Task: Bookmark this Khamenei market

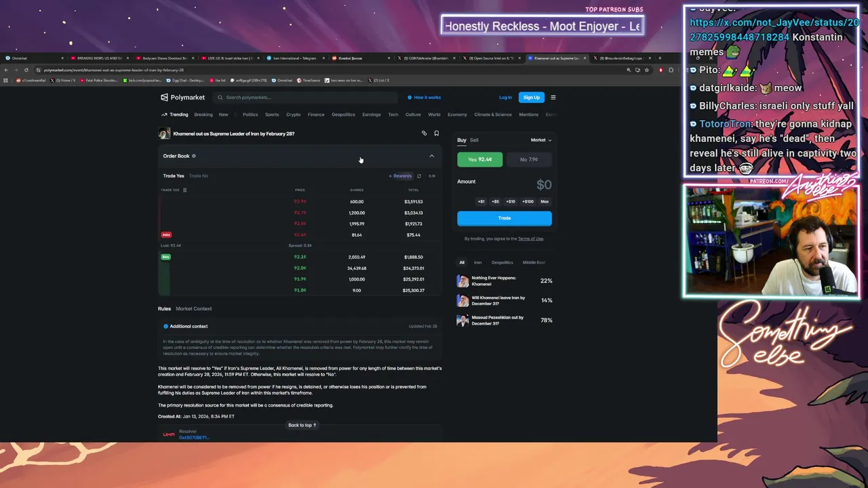Action: pyautogui.click(x=437, y=134)
